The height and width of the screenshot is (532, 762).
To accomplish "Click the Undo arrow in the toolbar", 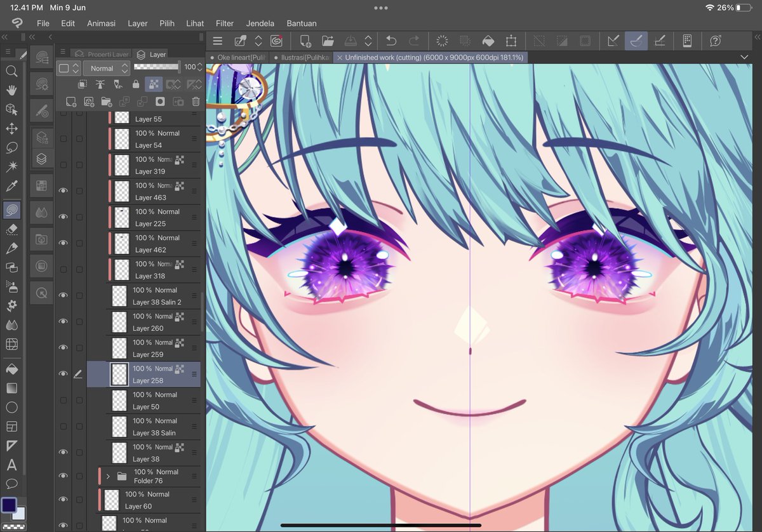I will pos(392,39).
